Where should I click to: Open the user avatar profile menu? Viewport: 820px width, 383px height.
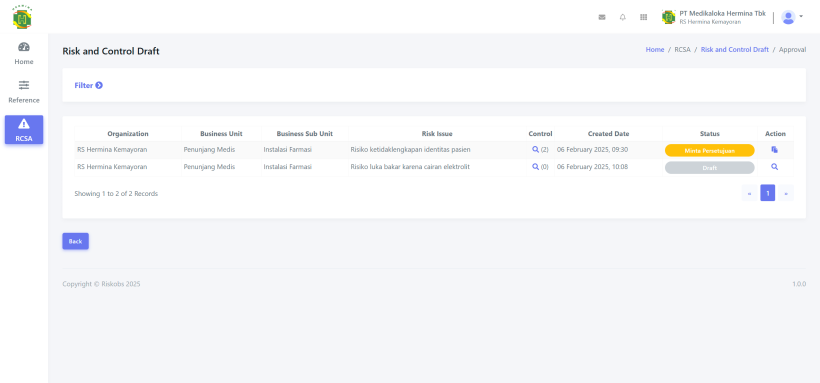[x=792, y=17]
